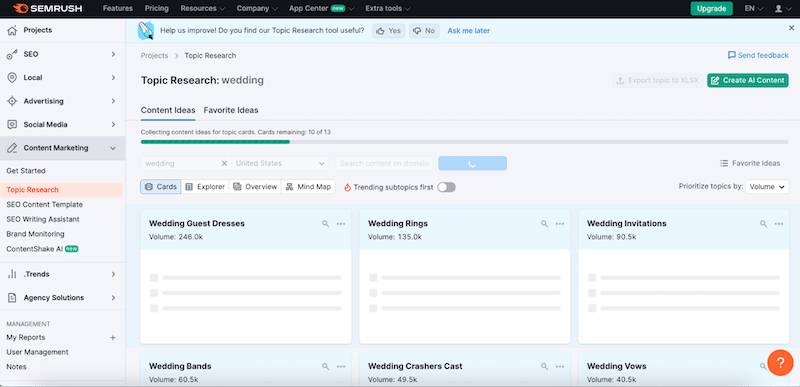Open Notes in Management section
800x387 pixels.
point(16,367)
